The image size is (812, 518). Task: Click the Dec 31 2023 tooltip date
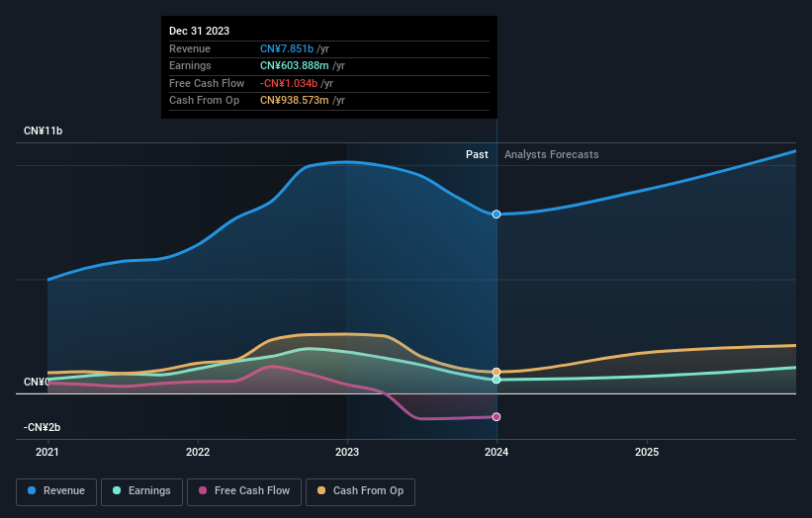pyautogui.click(x=200, y=31)
